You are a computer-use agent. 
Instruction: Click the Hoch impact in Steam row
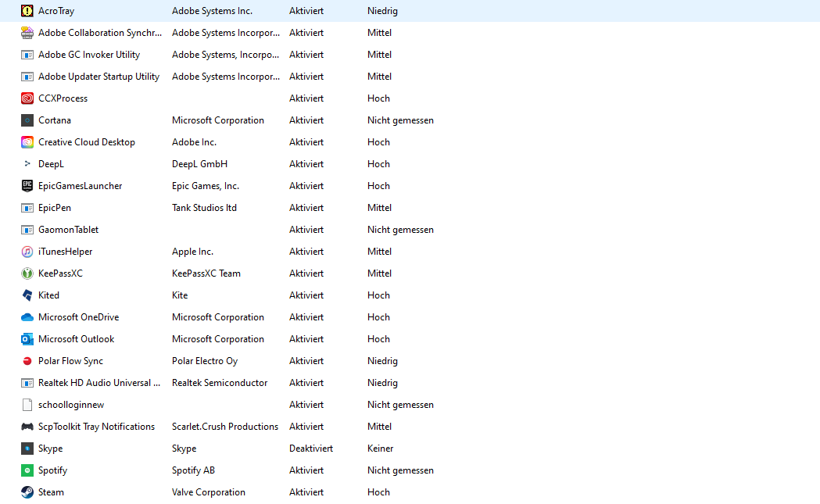click(x=378, y=492)
